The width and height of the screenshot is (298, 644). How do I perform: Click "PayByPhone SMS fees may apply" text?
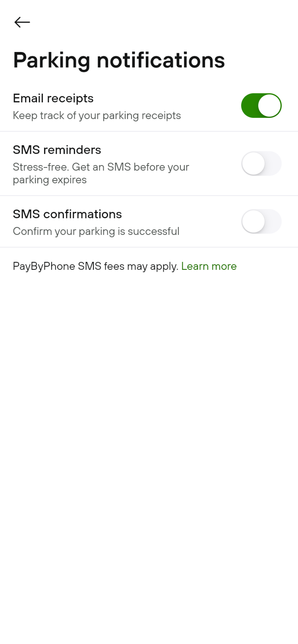95,266
